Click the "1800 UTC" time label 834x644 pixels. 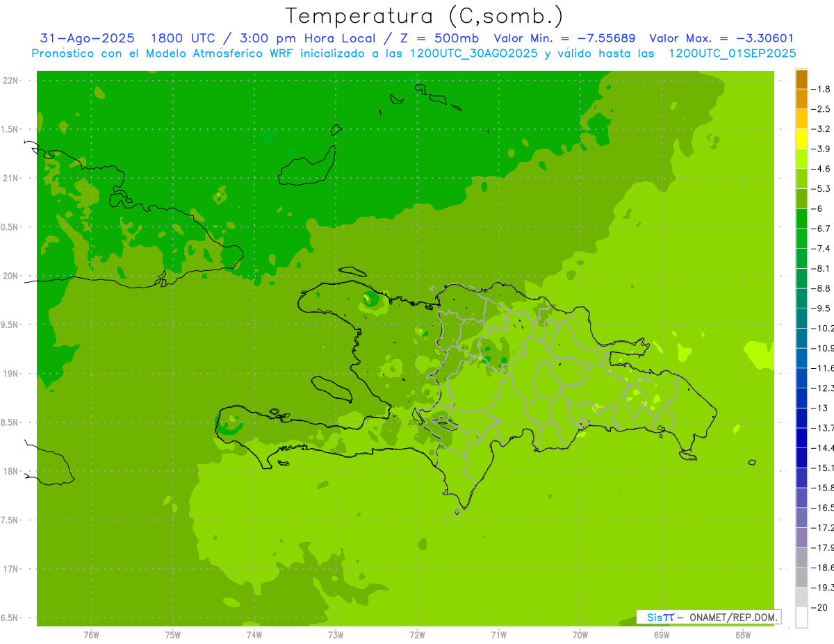[183, 39]
